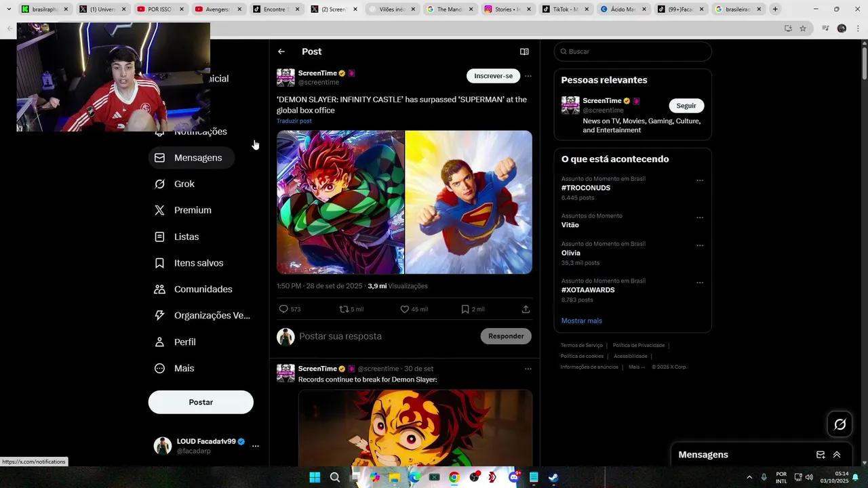The height and width of the screenshot is (488, 868).
Task: Open the taskbar search icon
Action: (x=335, y=477)
